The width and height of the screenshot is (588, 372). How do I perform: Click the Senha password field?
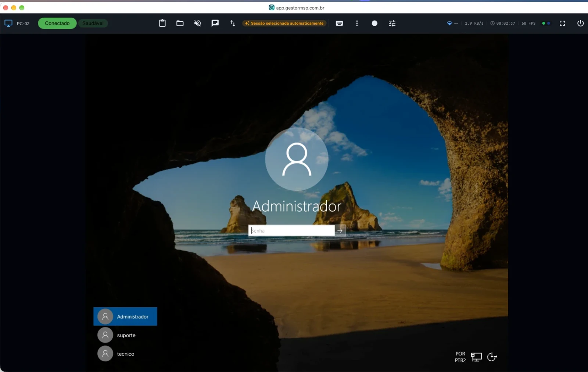pos(291,231)
